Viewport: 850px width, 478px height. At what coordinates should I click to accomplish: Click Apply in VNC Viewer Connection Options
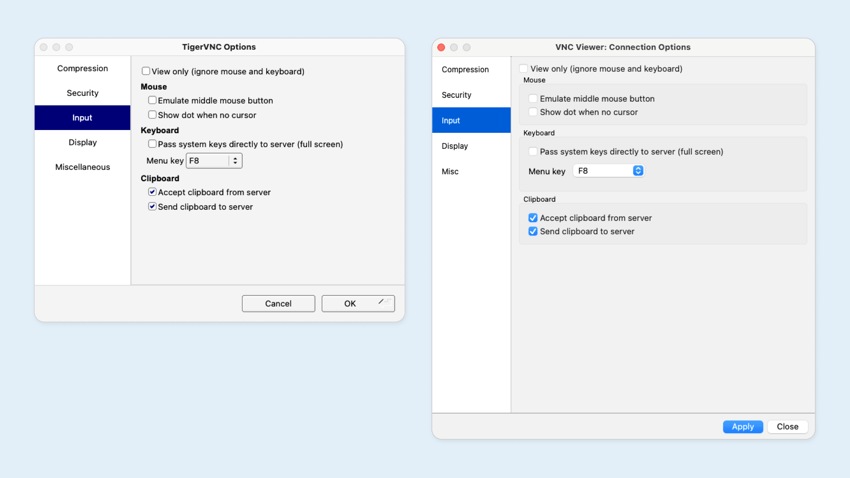pos(743,427)
